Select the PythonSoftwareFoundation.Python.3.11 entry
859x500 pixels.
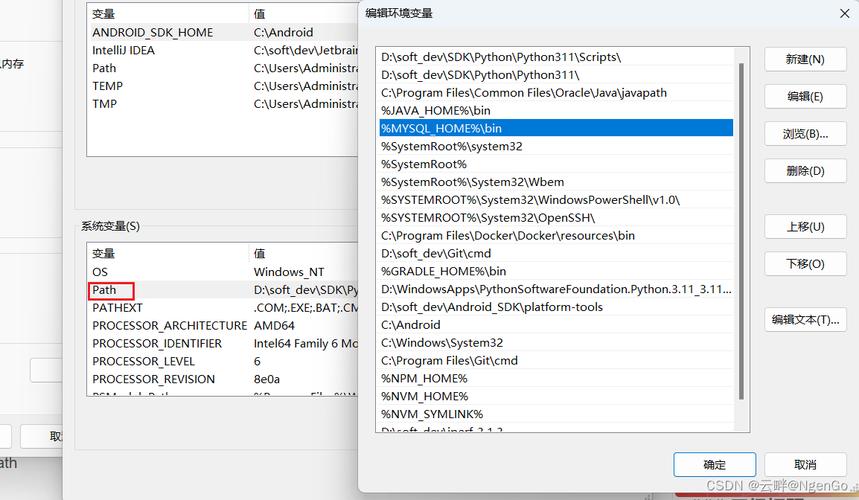coord(556,289)
